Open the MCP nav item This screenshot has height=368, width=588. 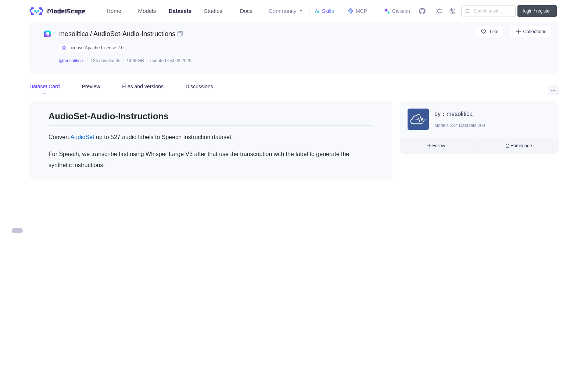pos(358,11)
